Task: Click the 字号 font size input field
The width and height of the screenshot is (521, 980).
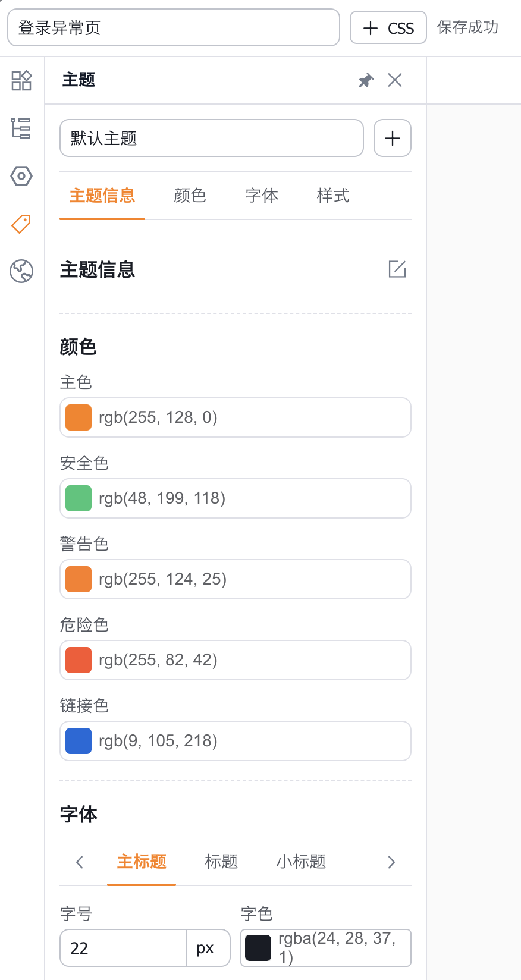Action: [x=123, y=948]
